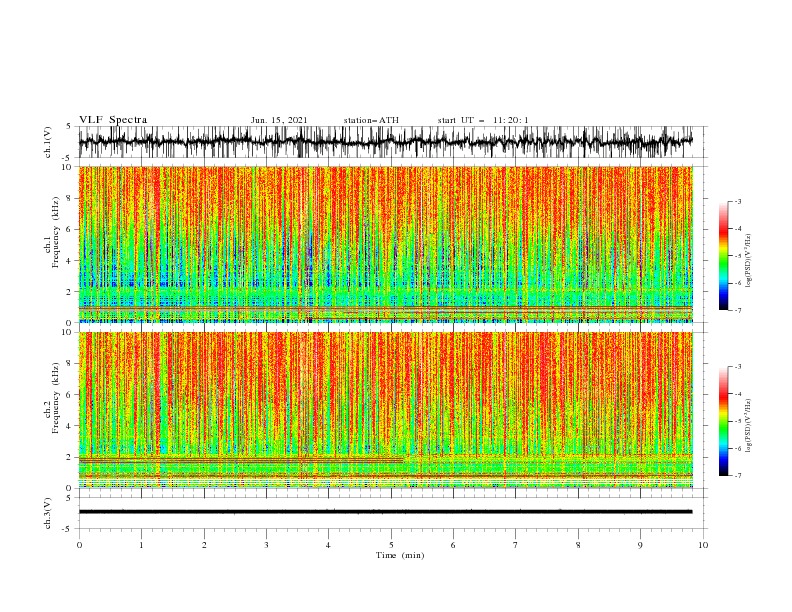Click the "4" tick on the time axis
Viewport: 792px width, 612px height.
click(x=328, y=545)
